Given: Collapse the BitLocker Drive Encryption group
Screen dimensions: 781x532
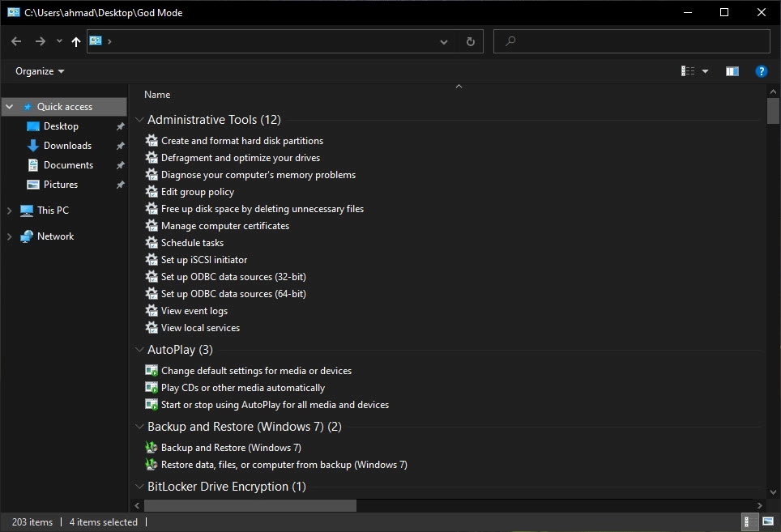Looking at the screenshot, I should (139, 486).
